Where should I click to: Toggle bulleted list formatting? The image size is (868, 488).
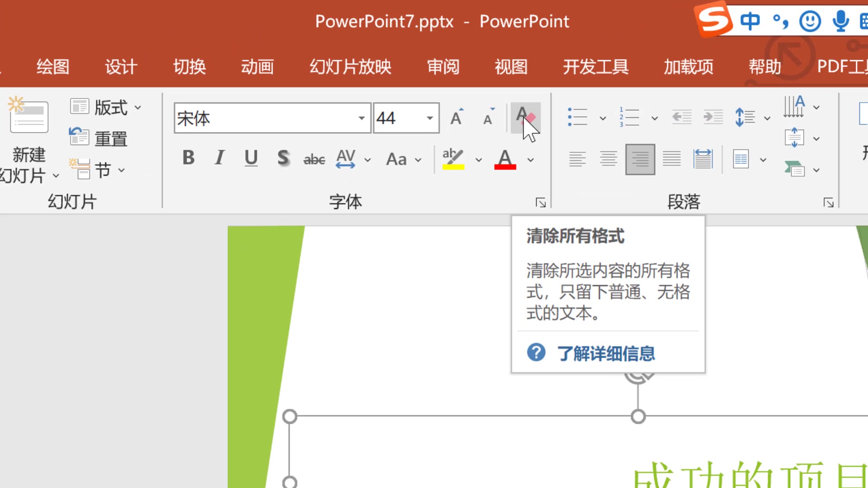(577, 117)
